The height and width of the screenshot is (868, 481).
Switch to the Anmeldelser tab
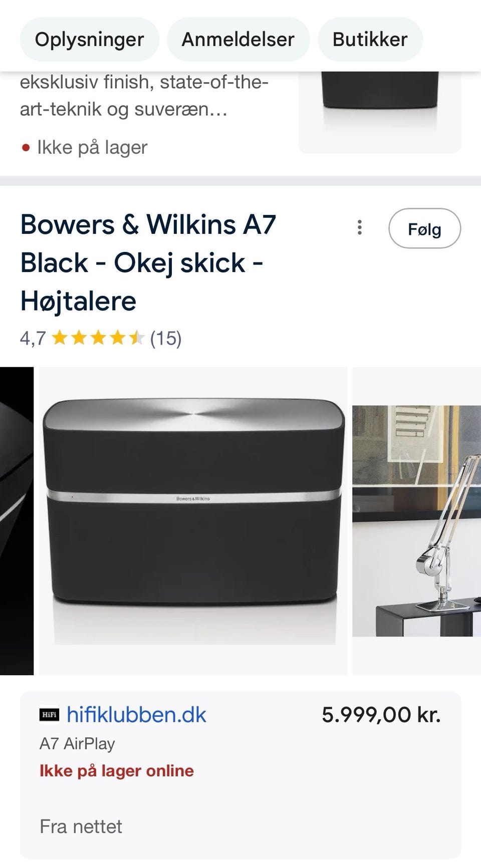click(x=238, y=40)
